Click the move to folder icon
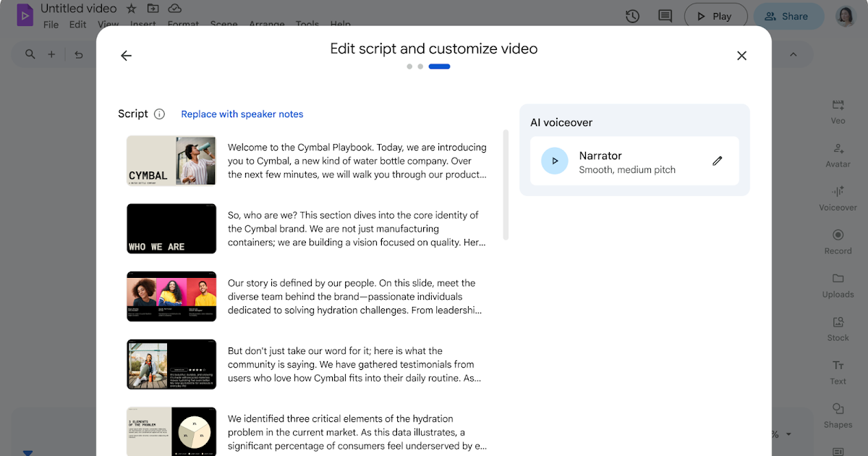Screen dimensions: 868x456 click(x=153, y=9)
